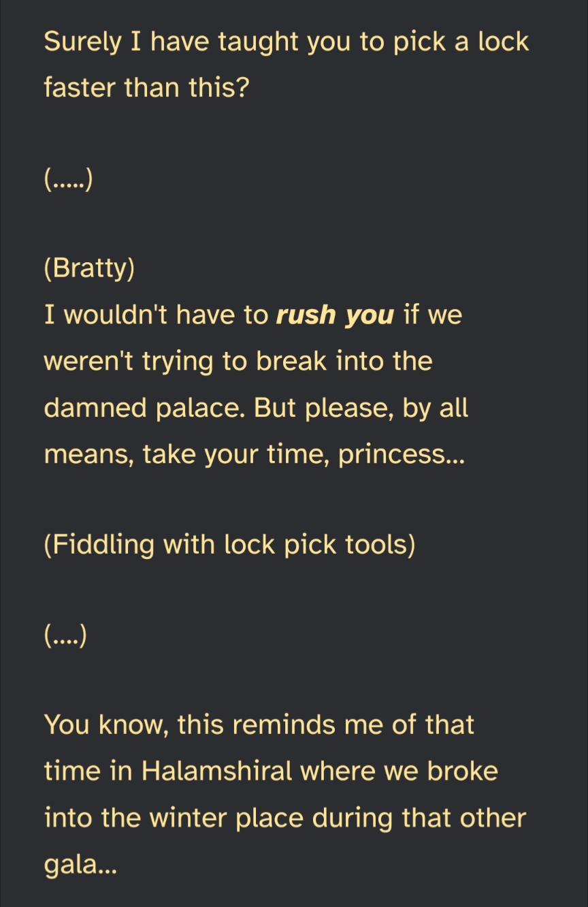Click the word "princess..."
This screenshot has width=588, height=907.
point(401,454)
